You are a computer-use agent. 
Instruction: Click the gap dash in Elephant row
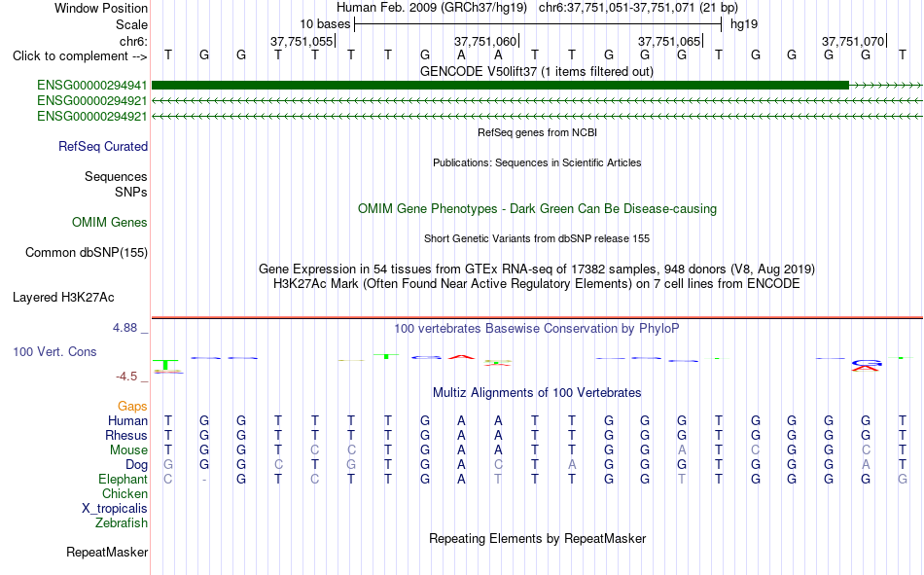204,480
